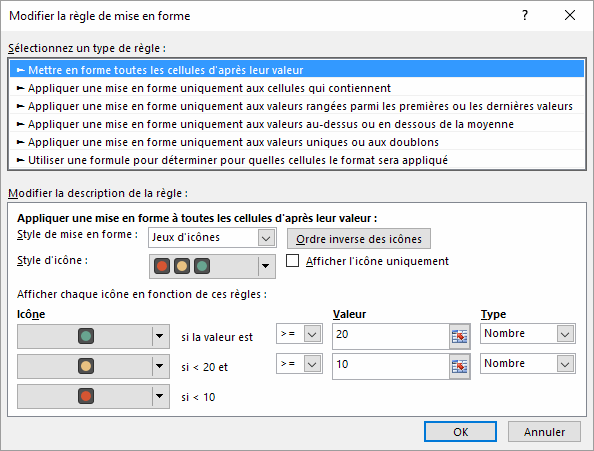The width and height of the screenshot is (594, 451).
Task: Click the yellow traffic light icon selector
Action: point(93,366)
